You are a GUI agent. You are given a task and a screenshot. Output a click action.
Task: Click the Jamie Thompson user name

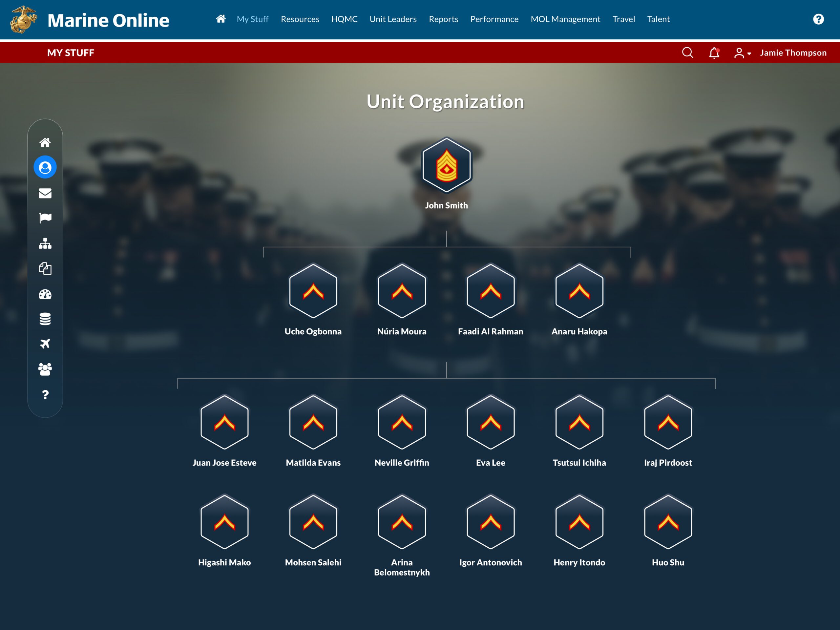[793, 53]
